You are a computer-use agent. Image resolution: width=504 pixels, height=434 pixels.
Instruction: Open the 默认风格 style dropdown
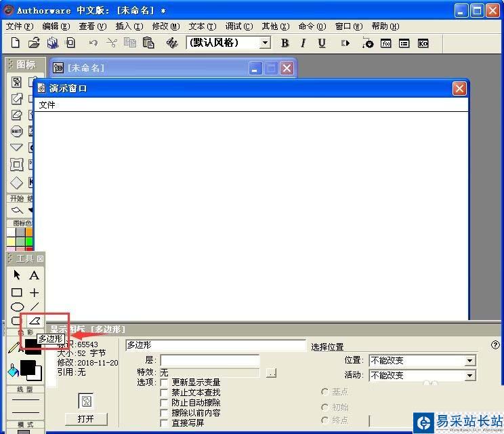(265, 43)
